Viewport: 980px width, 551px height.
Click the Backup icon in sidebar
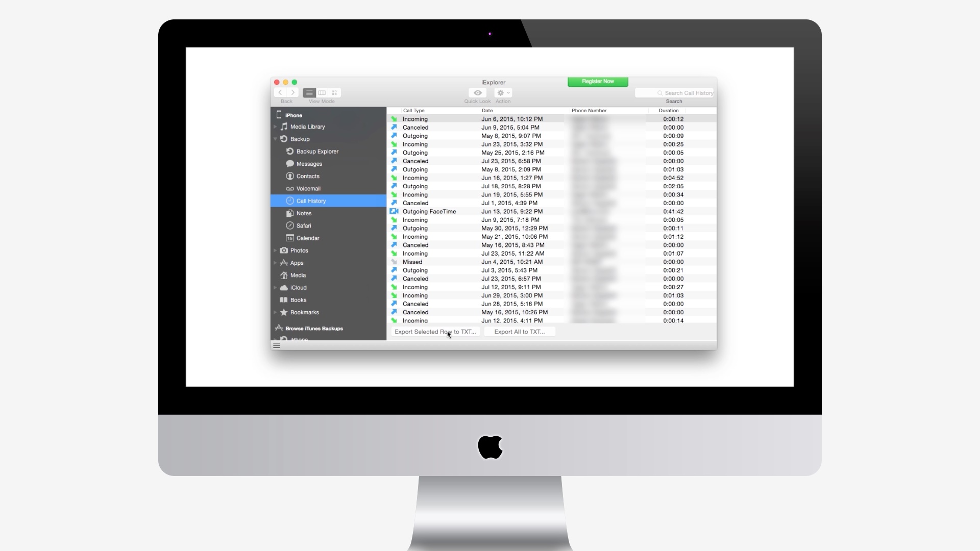[284, 139]
